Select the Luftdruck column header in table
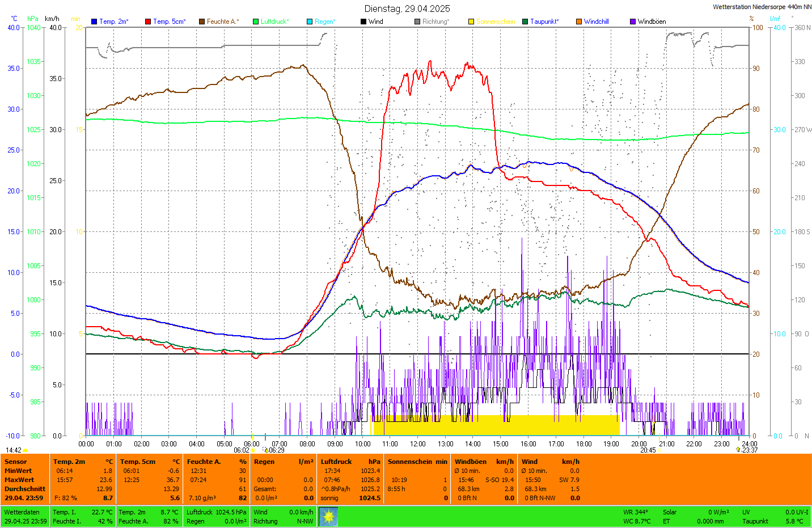Viewport: 812px width, 528px height. pos(336,462)
